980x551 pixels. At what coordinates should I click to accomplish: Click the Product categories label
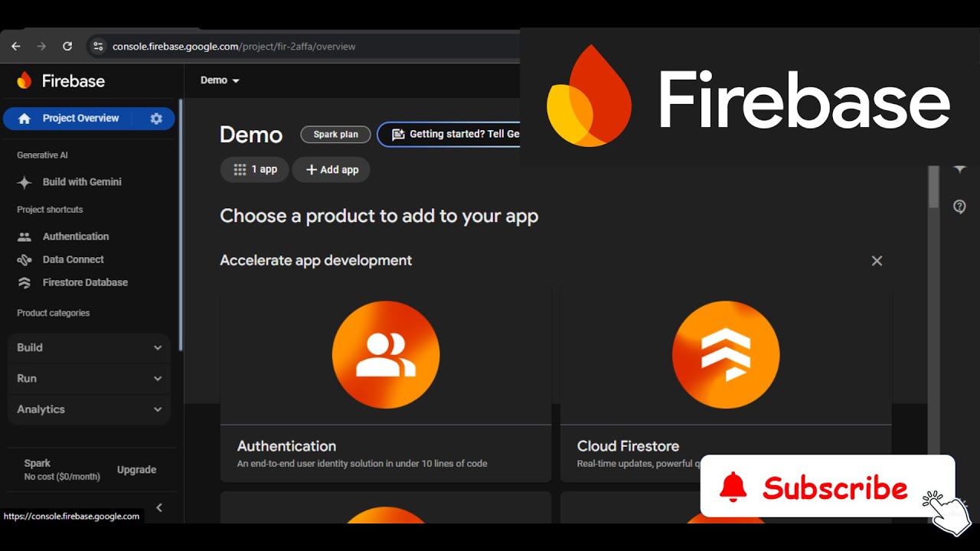coord(53,313)
